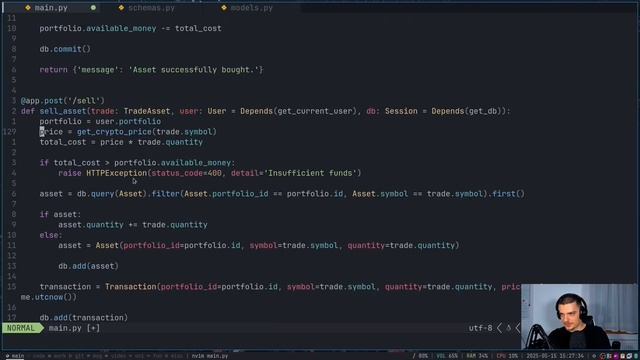Click db.query(Asset) expression

pyautogui.click(x=111, y=194)
